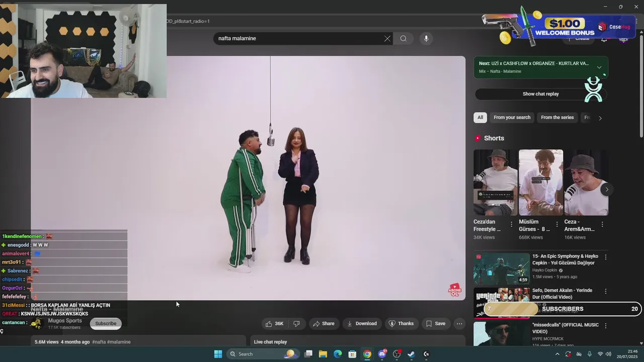
Task: Start voice search with the microphone icon
Action: coord(426,39)
